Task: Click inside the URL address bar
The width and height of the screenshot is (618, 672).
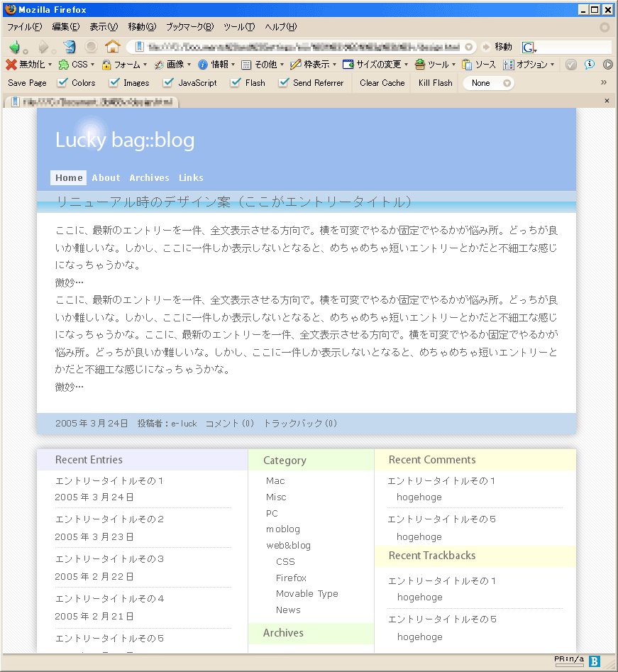Action: point(298,47)
